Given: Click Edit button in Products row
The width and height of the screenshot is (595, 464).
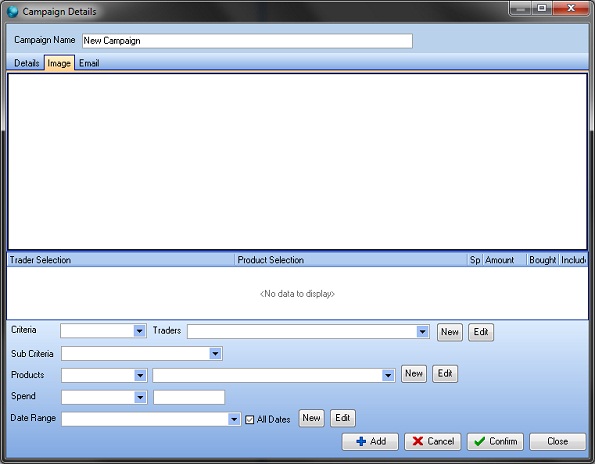Looking at the screenshot, I should (445, 374).
